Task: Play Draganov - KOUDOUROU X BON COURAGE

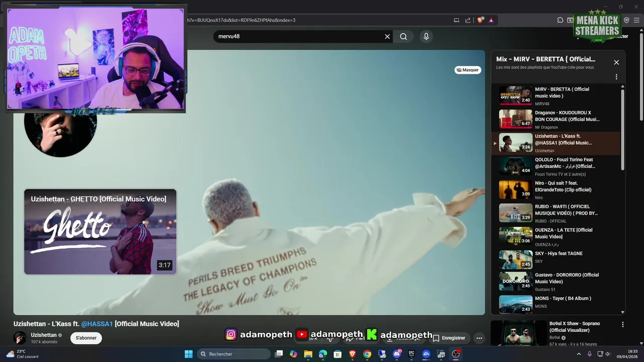Action: pos(556,119)
